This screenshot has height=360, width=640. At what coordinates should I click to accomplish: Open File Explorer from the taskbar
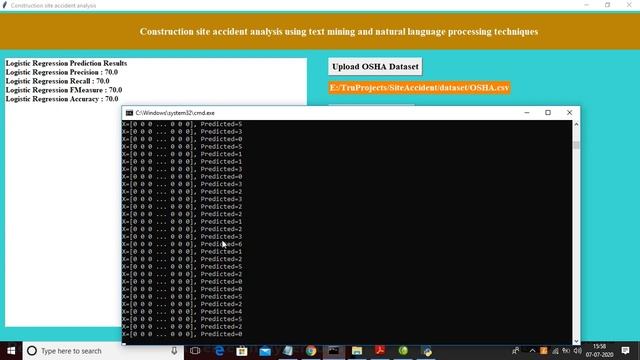point(357,351)
